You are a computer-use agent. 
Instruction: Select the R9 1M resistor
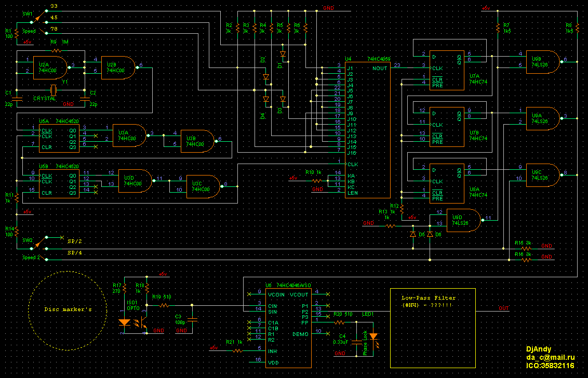(56, 50)
